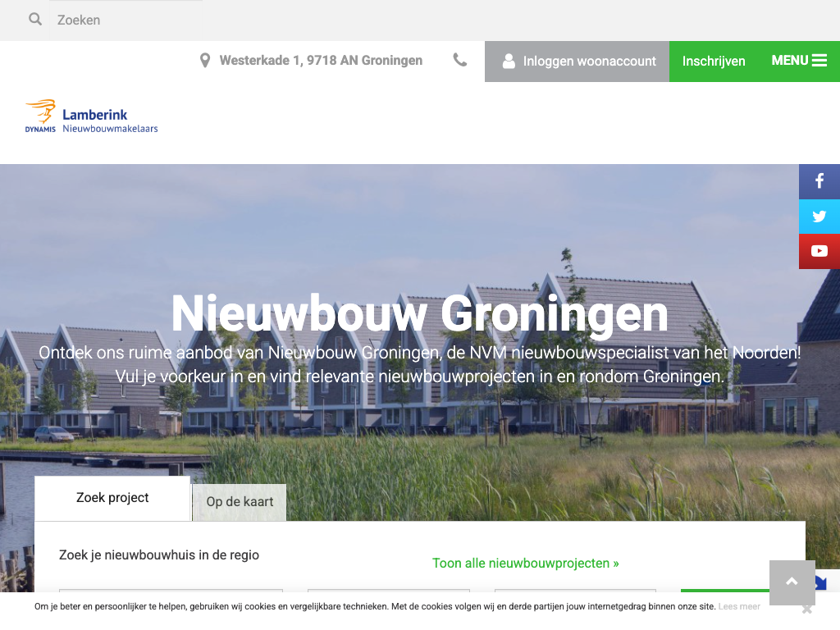Click the Lees meer cookie link
840x630 pixels.
(x=739, y=607)
